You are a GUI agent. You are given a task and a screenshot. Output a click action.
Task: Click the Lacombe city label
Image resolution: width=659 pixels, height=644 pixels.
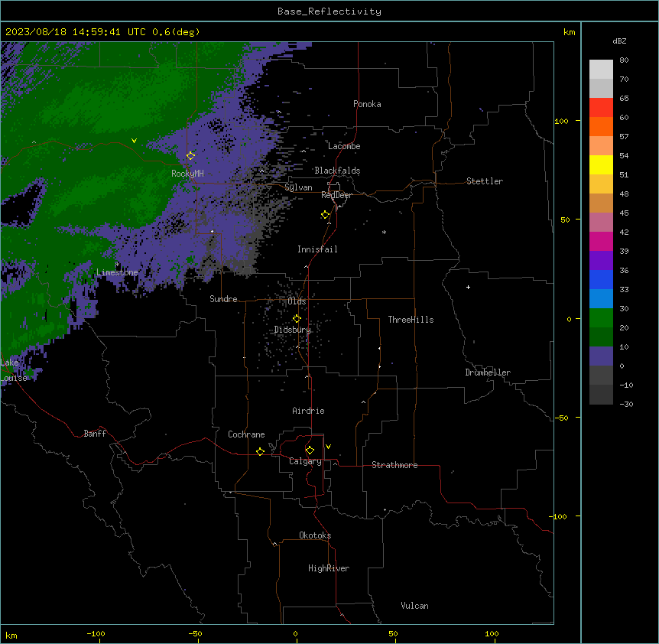tap(344, 146)
